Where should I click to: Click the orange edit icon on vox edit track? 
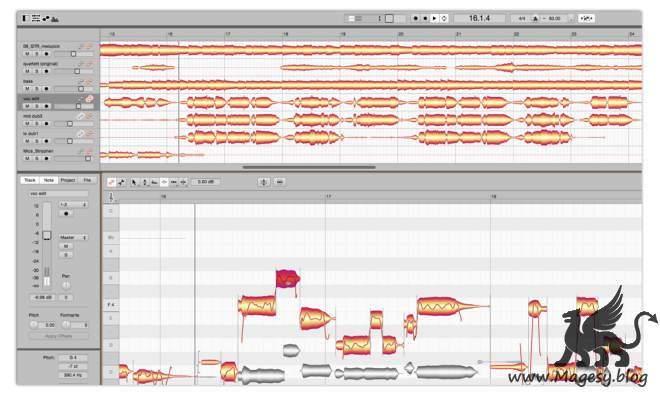89,98
